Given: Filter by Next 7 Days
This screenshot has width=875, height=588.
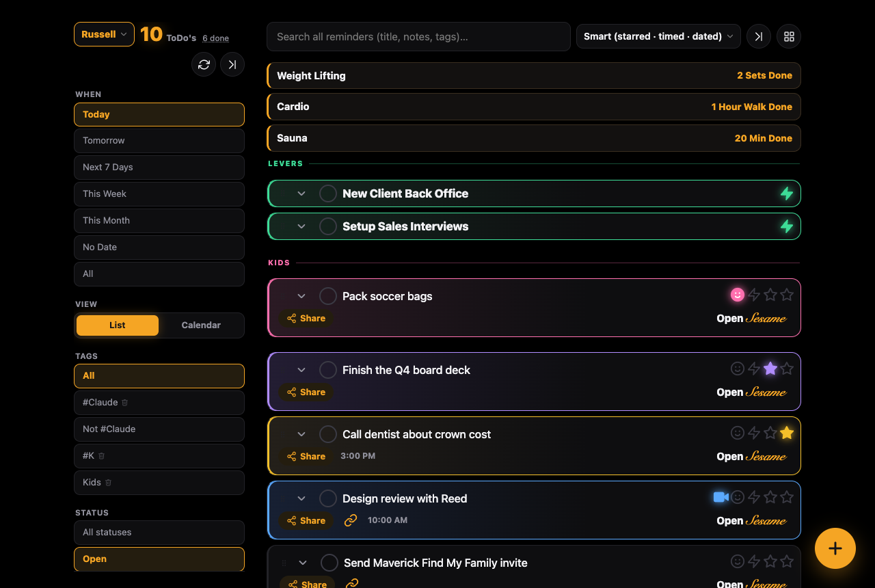Looking at the screenshot, I should (x=159, y=168).
